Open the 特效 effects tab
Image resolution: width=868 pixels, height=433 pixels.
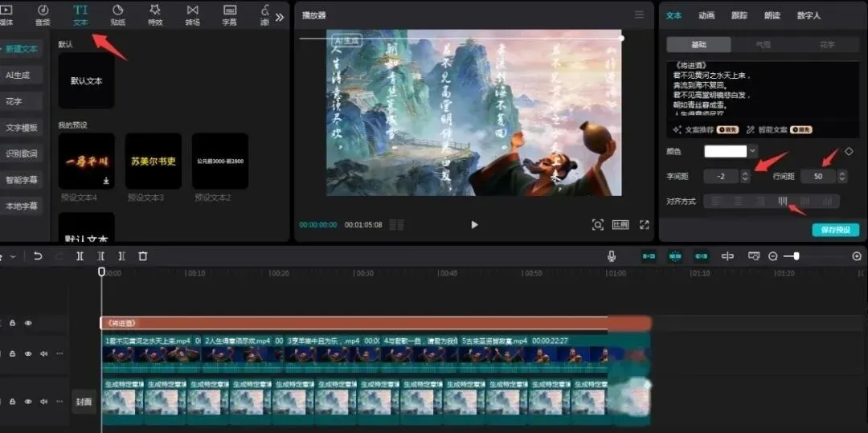(156, 15)
